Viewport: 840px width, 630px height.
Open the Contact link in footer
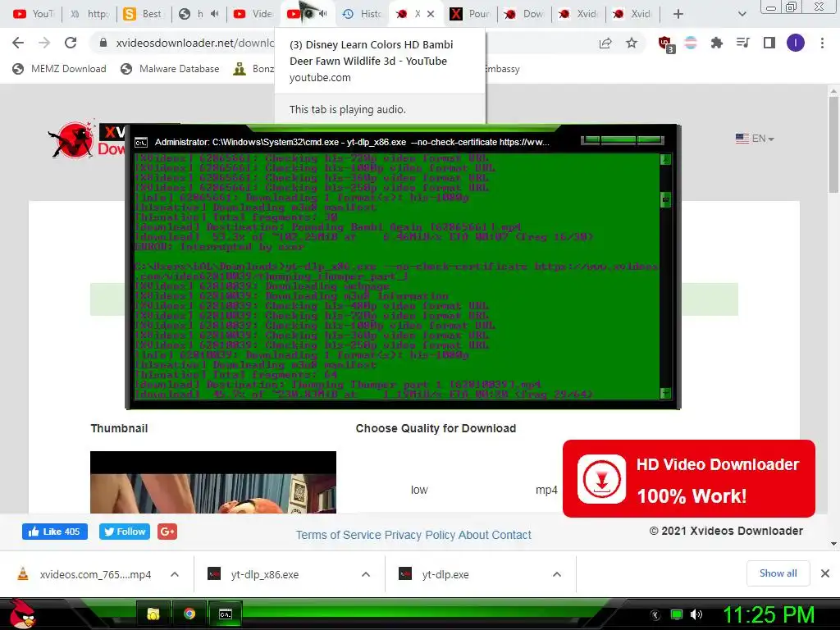(511, 535)
